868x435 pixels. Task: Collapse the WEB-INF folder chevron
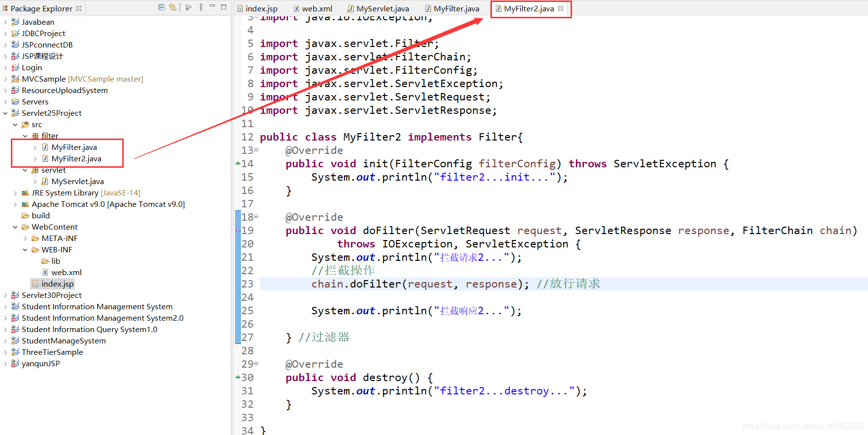pos(25,250)
